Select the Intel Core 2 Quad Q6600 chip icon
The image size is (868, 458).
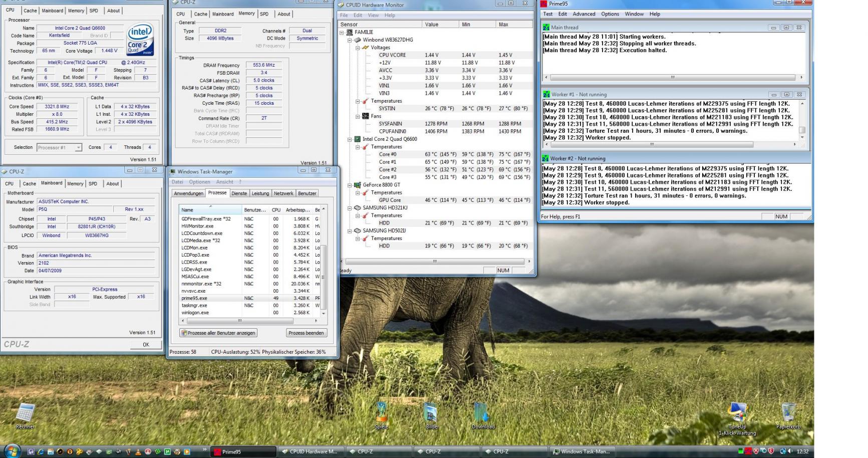(358, 139)
